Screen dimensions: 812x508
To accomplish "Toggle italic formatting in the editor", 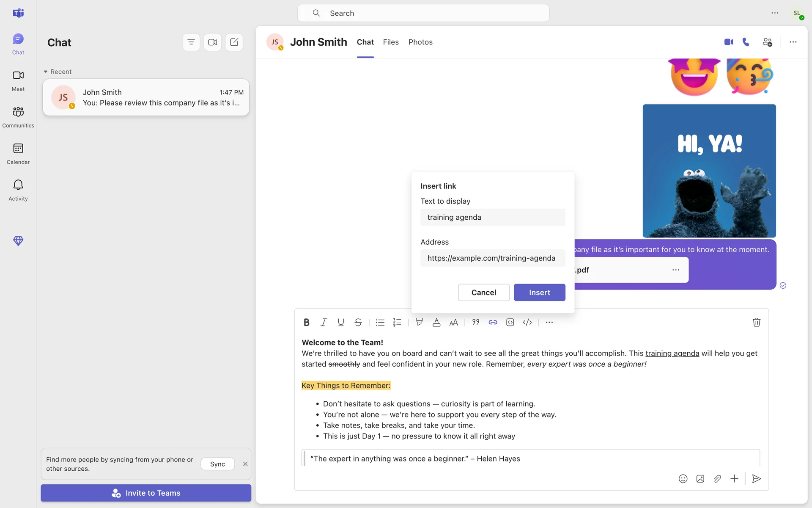I will 324,322.
